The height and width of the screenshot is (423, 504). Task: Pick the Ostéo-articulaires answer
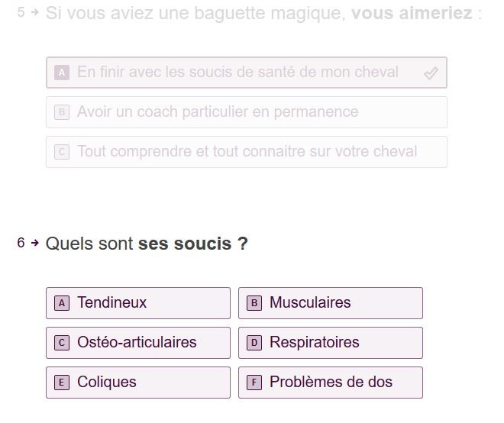pos(137,343)
